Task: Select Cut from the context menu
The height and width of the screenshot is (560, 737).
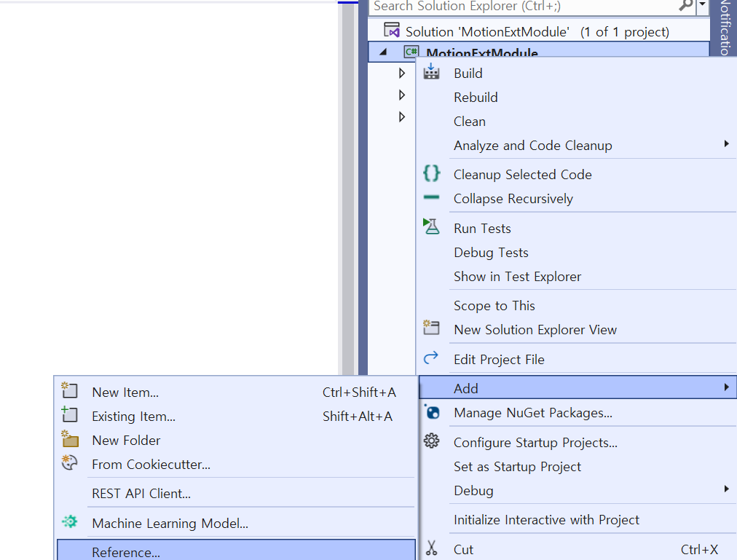Action: [578, 549]
